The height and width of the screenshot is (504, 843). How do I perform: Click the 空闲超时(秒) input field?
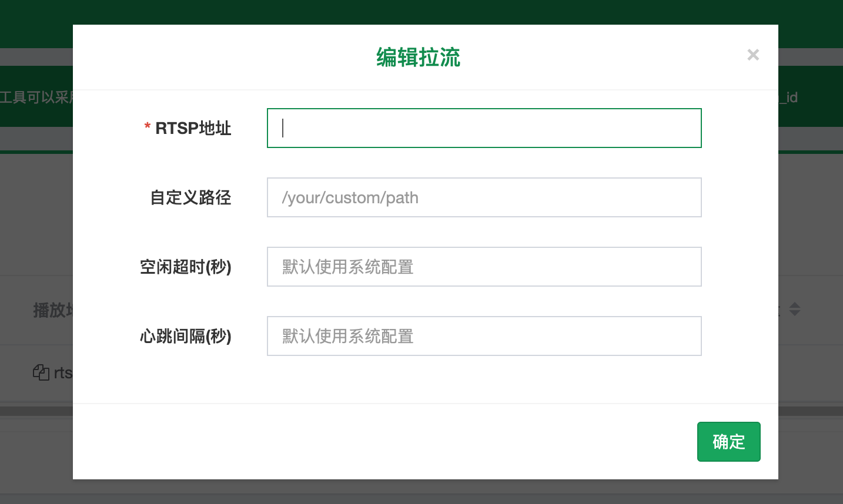tap(484, 267)
